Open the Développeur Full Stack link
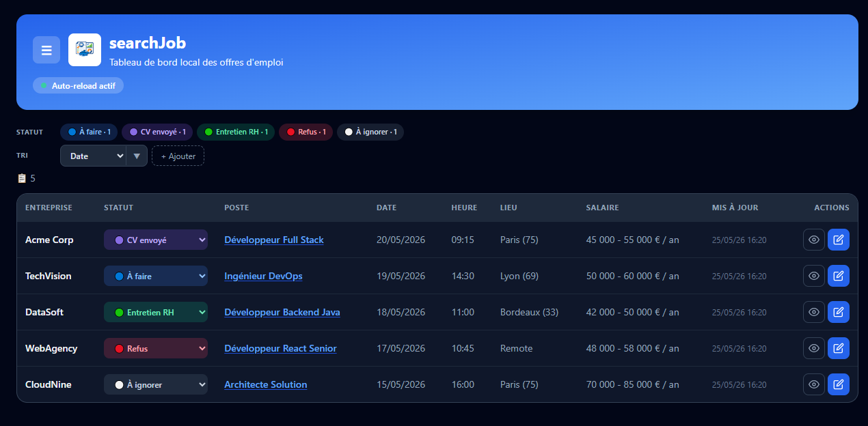Viewport: 868px width, 426px height. [274, 240]
